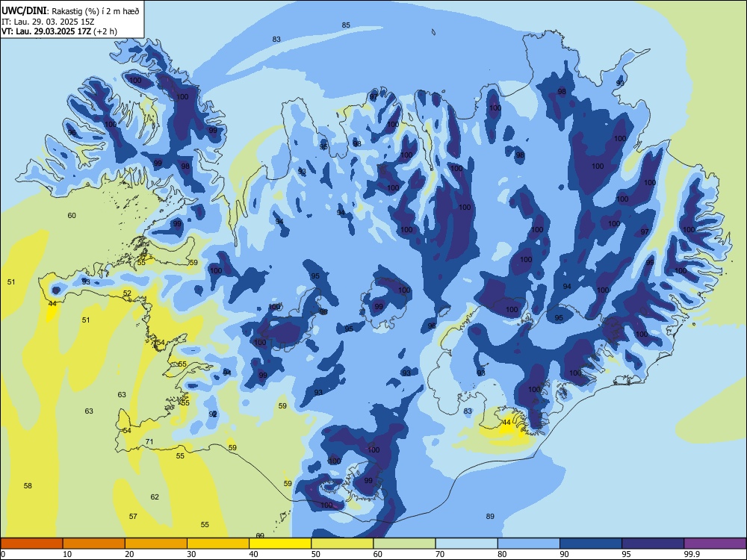Viewport: 747px width, 560px height.
Task: Click the '85' humidity value north of Iceland
Action: pyautogui.click(x=346, y=25)
